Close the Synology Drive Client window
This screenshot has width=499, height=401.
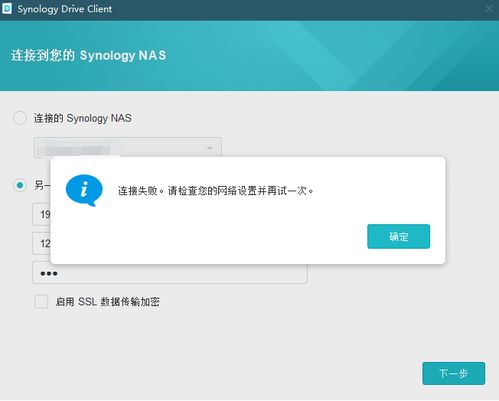point(489,9)
